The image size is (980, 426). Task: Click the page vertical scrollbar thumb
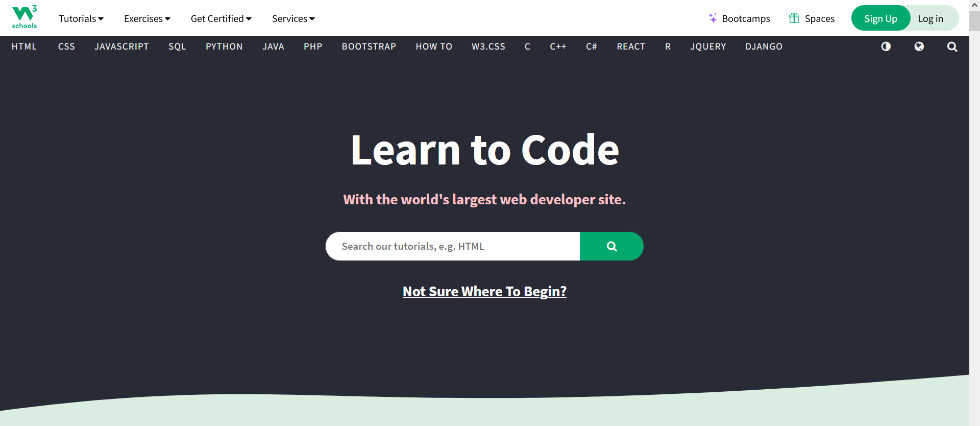pos(974,21)
